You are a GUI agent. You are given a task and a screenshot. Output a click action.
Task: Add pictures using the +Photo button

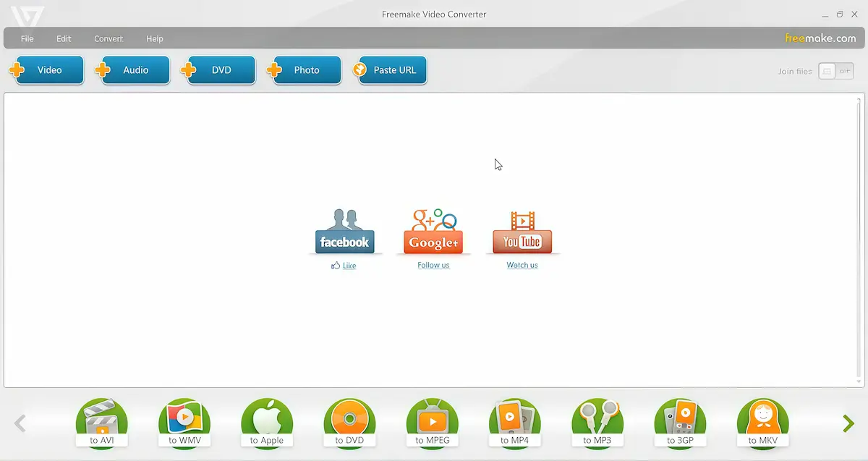tap(304, 69)
